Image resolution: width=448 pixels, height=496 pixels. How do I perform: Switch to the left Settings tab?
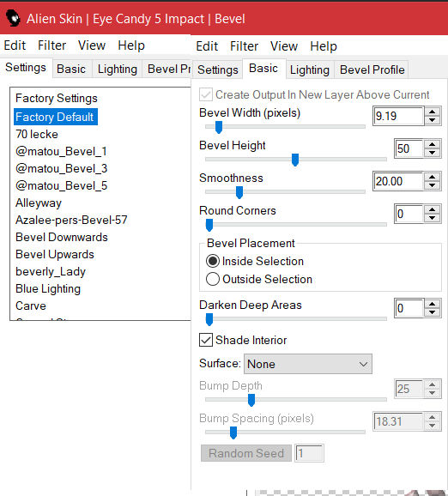tap(26, 68)
